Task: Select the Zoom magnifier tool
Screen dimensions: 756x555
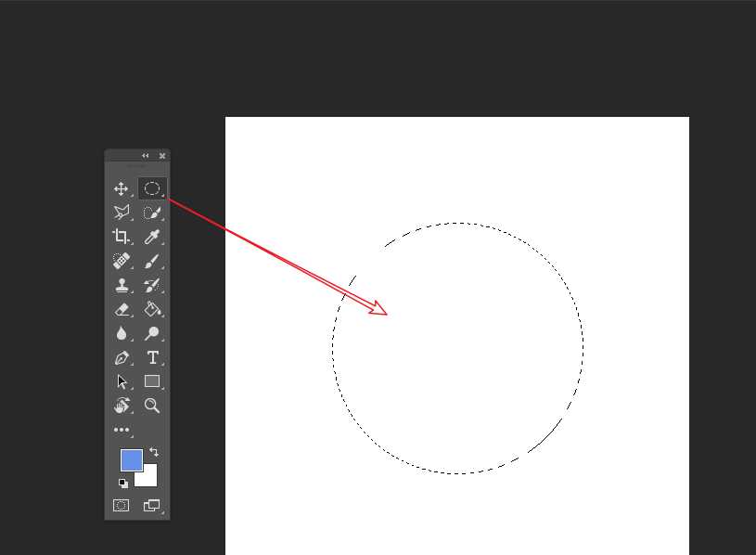Action: [x=152, y=406]
